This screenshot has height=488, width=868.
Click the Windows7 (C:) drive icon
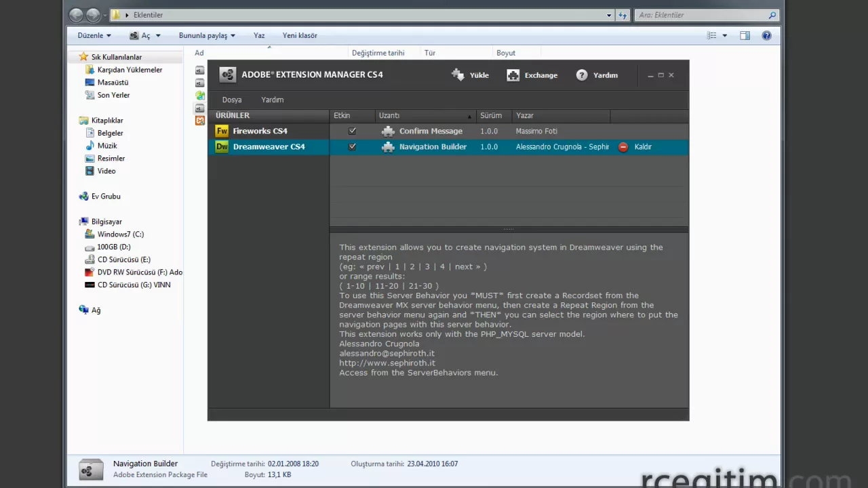click(90, 234)
